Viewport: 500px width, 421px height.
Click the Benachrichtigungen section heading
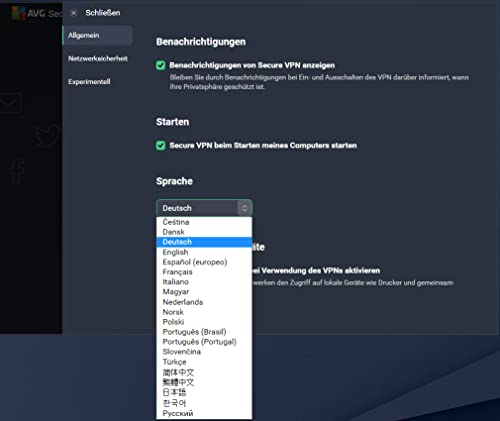[x=201, y=42]
